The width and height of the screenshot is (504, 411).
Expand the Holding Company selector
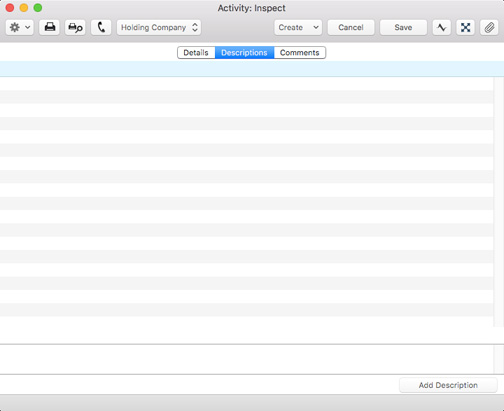tap(159, 27)
